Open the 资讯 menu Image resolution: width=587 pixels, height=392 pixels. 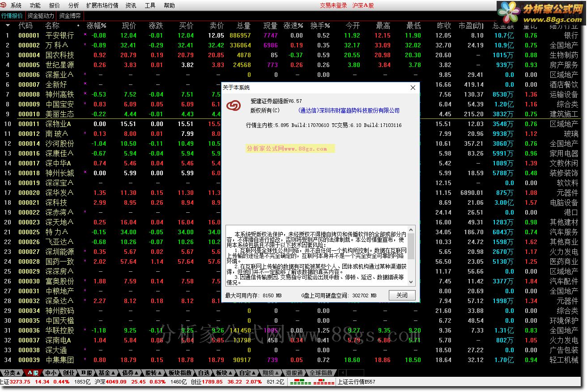[x=131, y=5]
